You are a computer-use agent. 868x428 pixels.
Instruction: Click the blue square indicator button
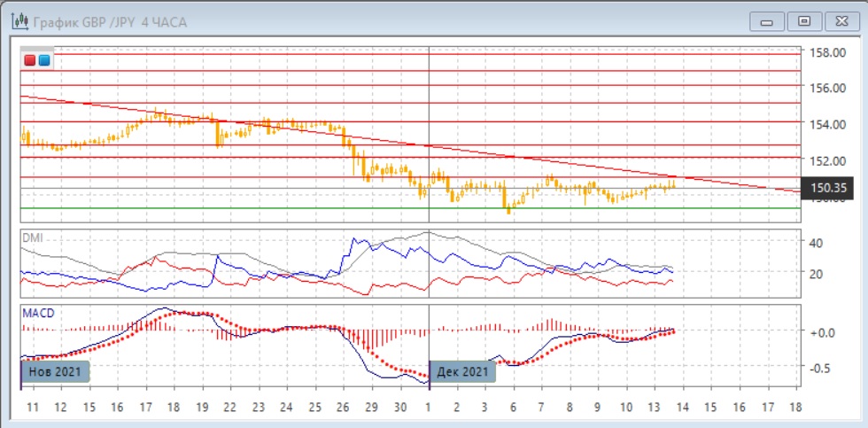(44, 60)
